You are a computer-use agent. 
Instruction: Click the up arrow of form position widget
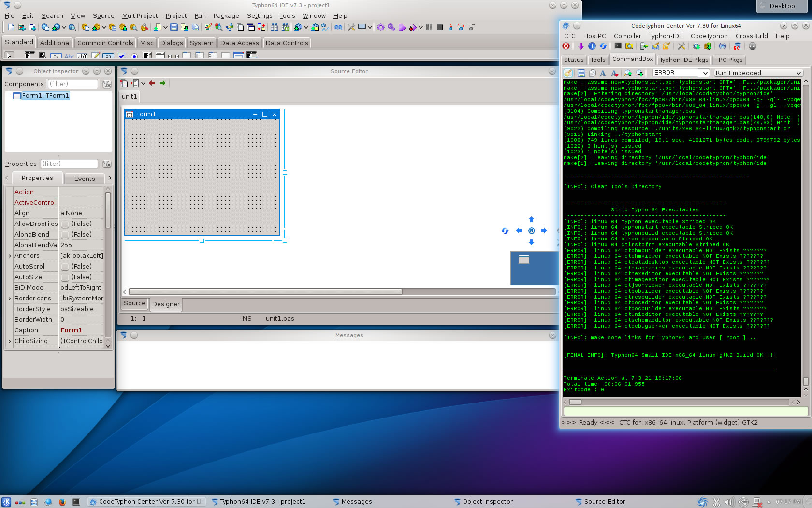[x=531, y=219]
